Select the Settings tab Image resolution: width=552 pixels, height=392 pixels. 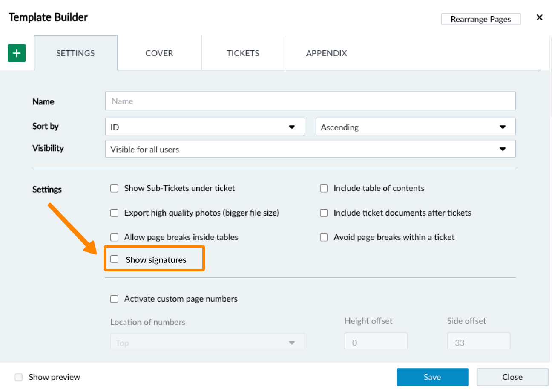click(x=75, y=53)
